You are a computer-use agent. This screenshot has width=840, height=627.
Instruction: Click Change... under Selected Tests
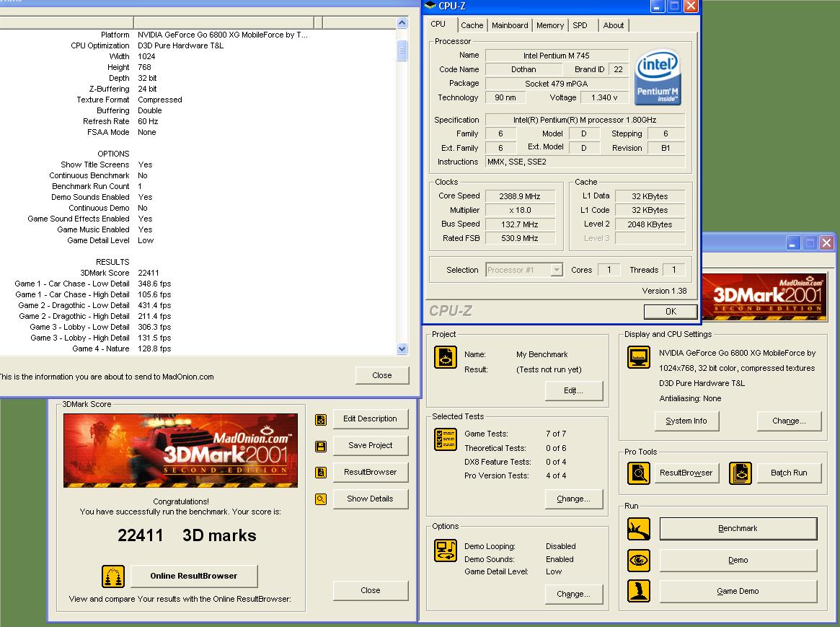coord(573,499)
